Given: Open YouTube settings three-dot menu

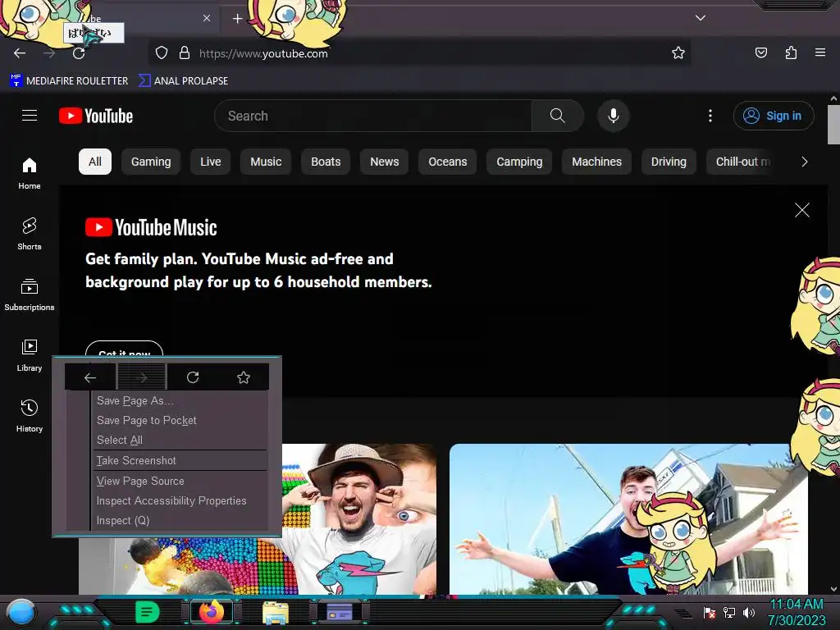Looking at the screenshot, I should (710, 116).
